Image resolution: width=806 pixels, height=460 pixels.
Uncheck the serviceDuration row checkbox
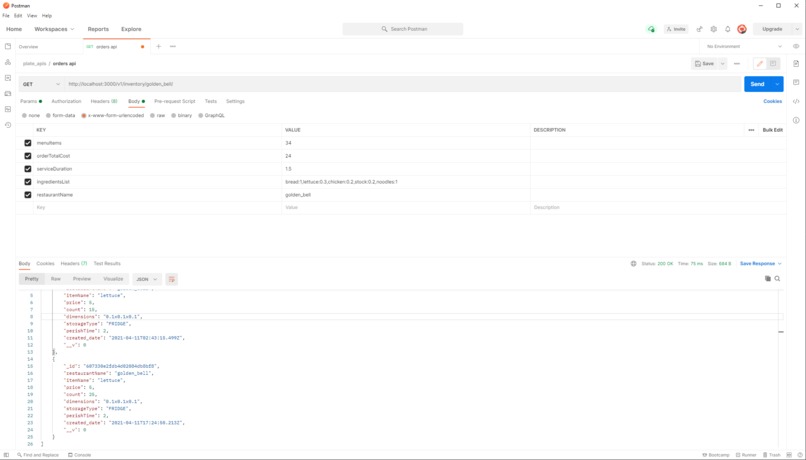point(28,169)
